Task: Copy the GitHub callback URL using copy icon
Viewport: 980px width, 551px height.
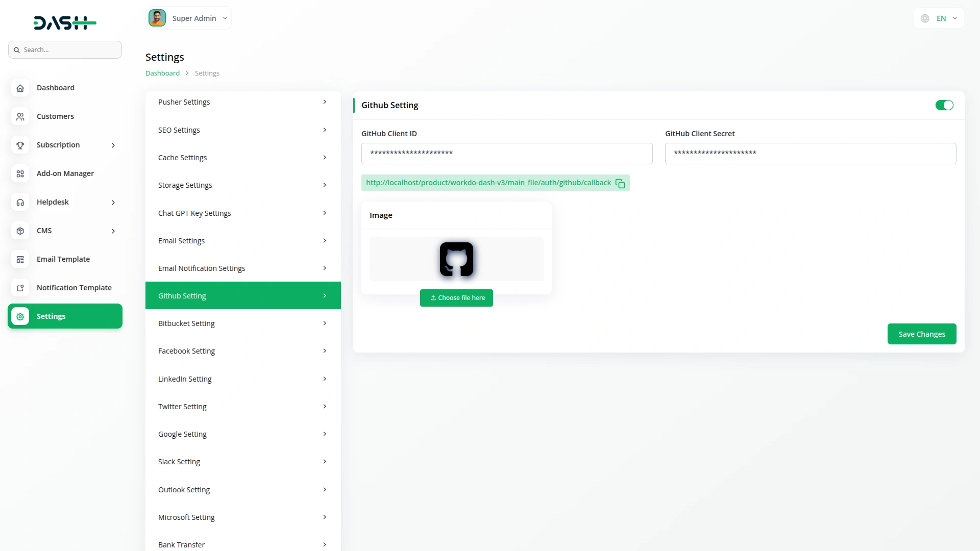Action: 620,183
